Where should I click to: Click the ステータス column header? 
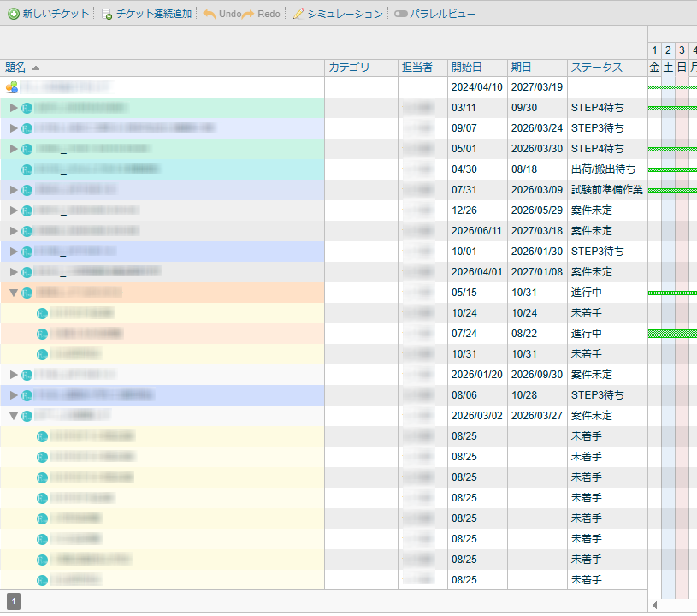tap(596, 68)
